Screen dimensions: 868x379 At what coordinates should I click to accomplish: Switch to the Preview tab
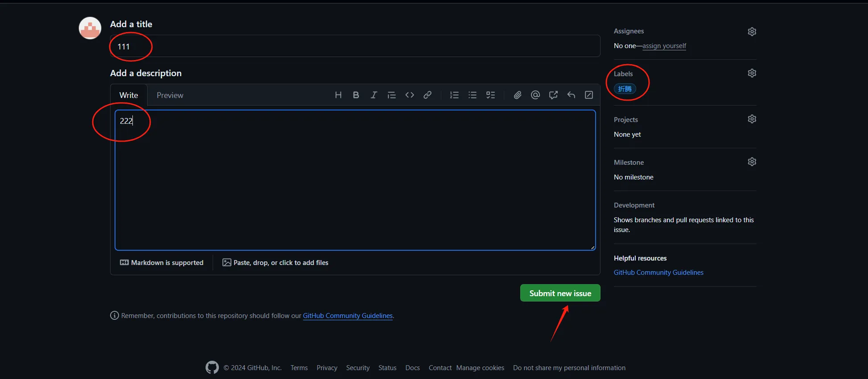[170, 95]
